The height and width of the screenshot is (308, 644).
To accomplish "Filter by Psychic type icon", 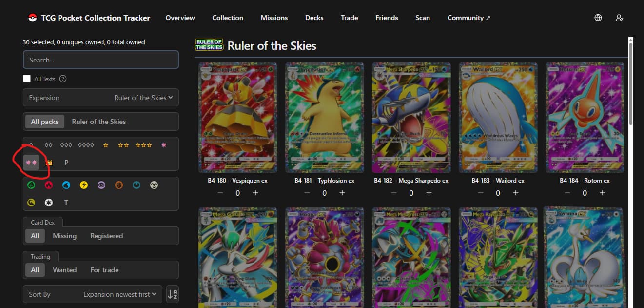I will [x=101, y=185].
